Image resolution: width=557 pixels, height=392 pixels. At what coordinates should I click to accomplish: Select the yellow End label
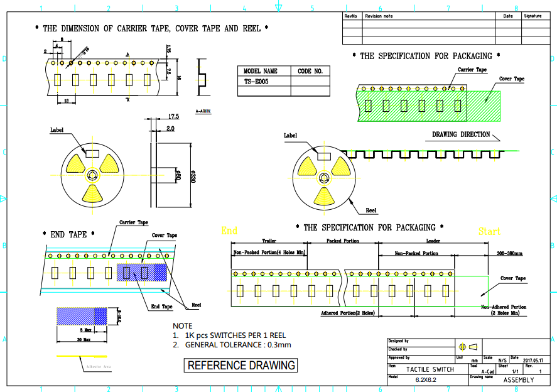[x=229, y=231]
